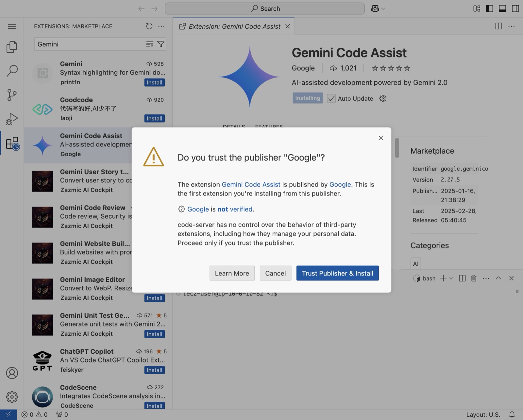Open the Google publisher link in dialog

pos(340,184)
